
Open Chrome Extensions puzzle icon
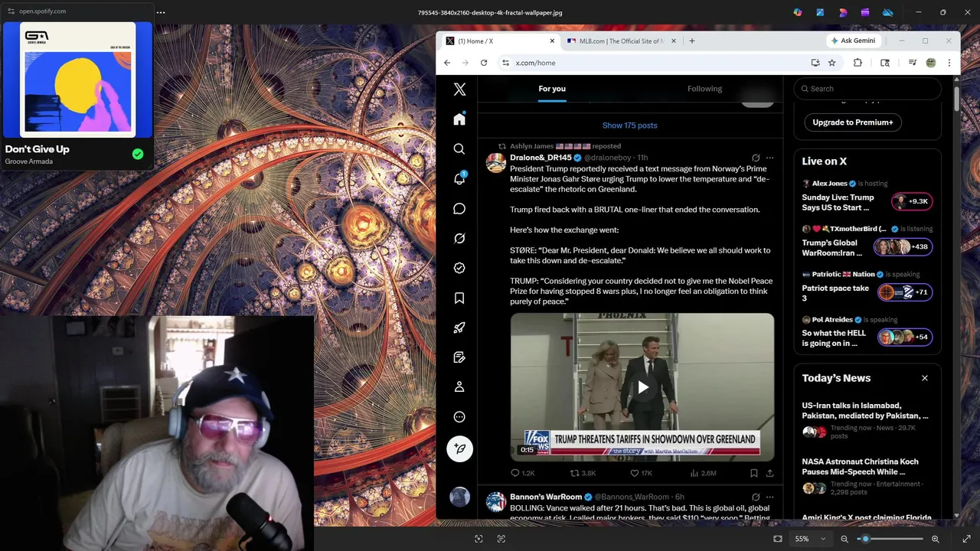pyautogui.click(x=857, y=63)
